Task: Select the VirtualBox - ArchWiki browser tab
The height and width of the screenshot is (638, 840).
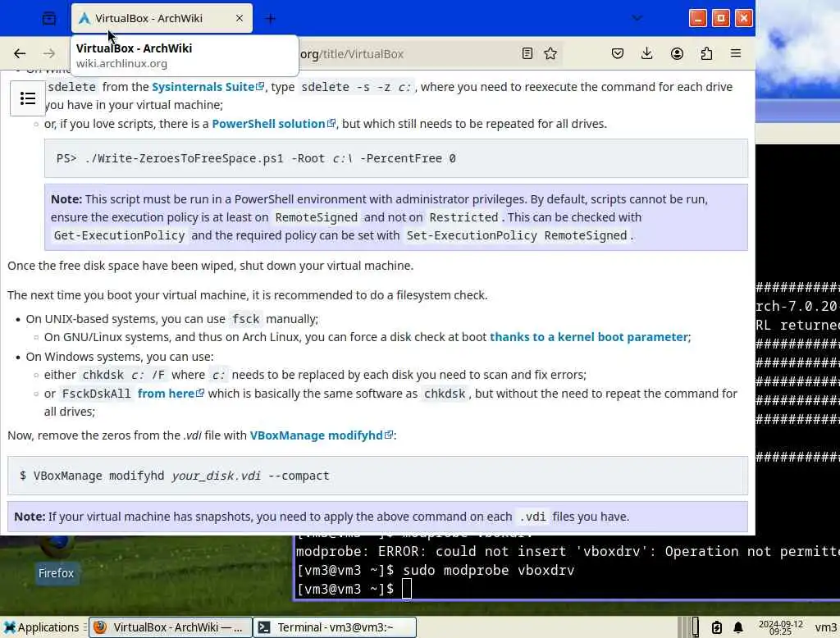Action: [162, 18]
